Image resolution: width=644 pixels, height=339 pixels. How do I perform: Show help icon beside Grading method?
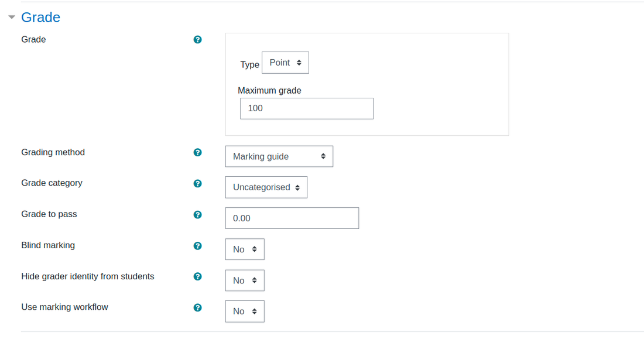[x=197, y=152]
